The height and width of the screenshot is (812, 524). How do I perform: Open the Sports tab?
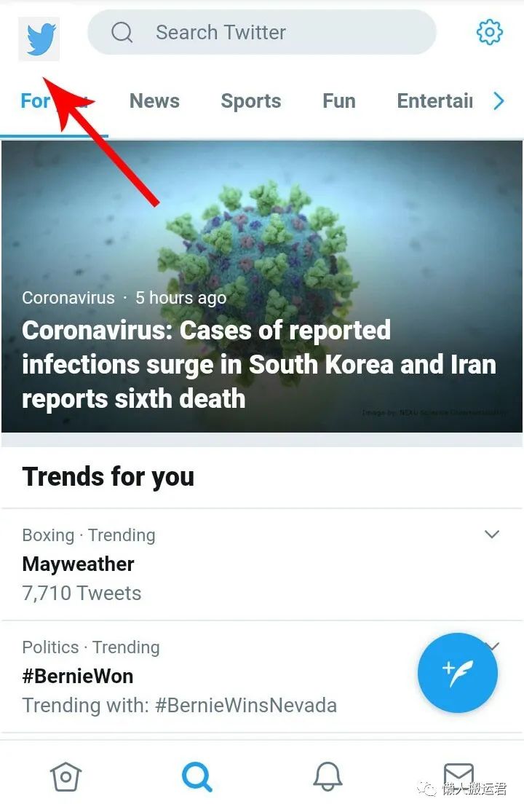[250, 101]
